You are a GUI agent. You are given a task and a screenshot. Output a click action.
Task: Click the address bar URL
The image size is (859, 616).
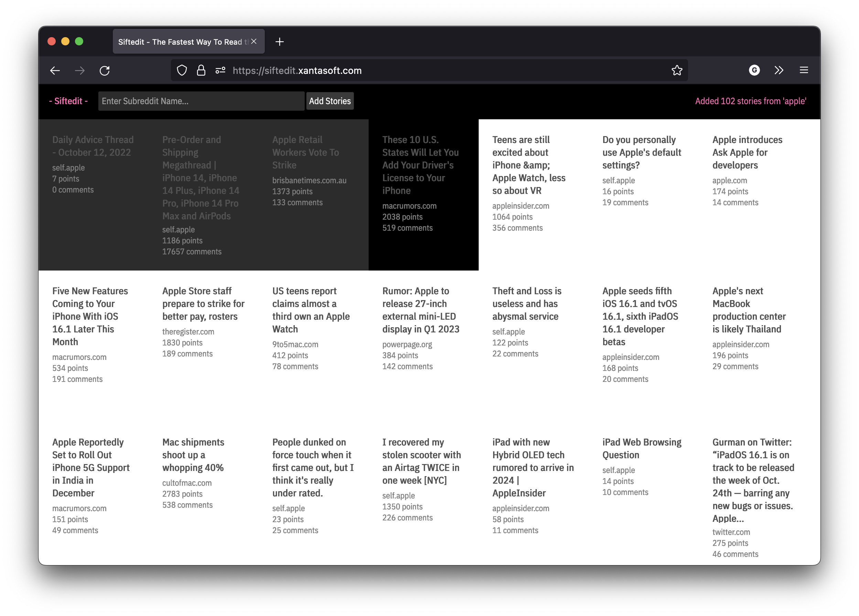(x=297, y=70)
